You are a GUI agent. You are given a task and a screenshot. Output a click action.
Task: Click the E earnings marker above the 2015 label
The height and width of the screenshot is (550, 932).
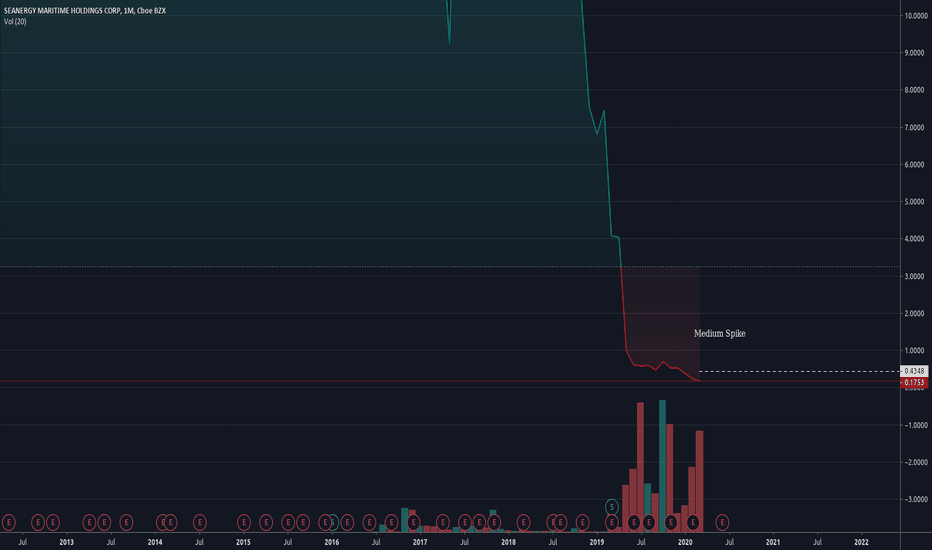(x=244, y=523)
